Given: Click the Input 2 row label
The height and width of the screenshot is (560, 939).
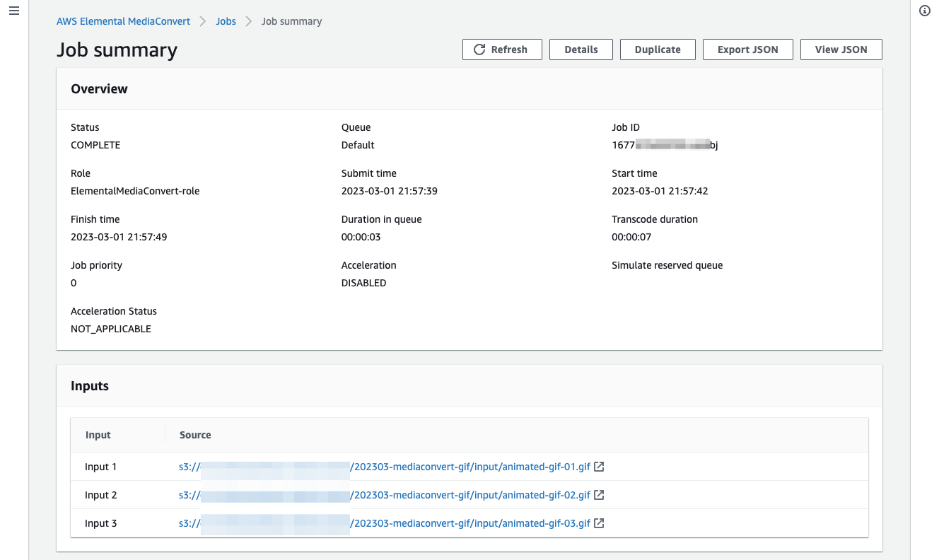Looking at the screenshot, I should tap(101, 495).
